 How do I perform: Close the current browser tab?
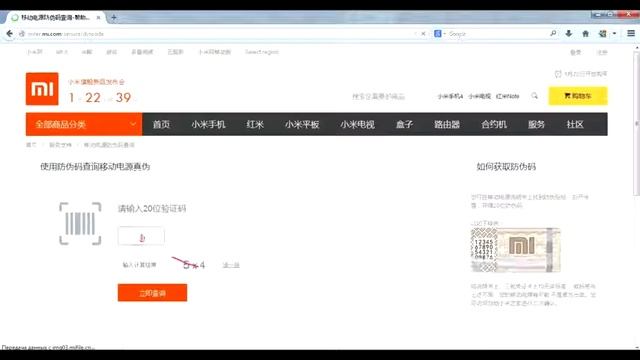(x=98, y=18)
